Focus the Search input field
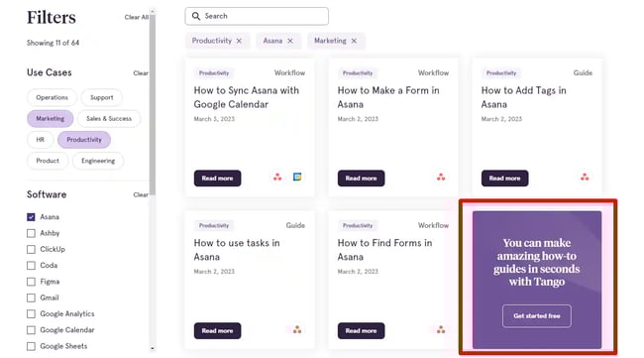The width and height of the screenshot is (644, 358). coord(257,16)
